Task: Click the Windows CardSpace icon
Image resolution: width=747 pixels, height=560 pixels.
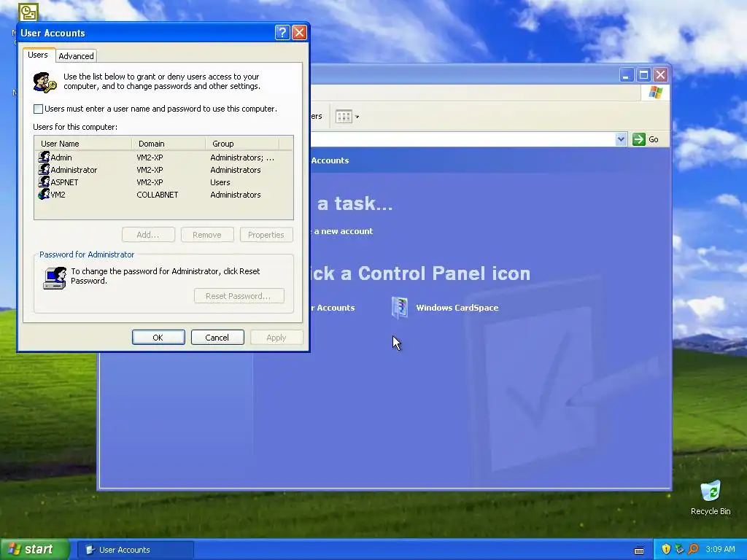Action: 400,307
